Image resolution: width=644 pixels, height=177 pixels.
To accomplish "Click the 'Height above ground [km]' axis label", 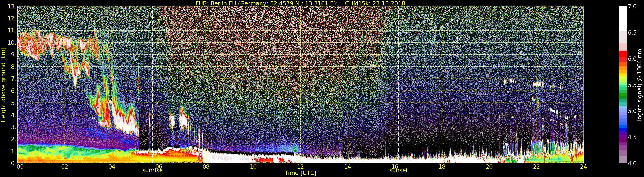I will pos(3,85).
